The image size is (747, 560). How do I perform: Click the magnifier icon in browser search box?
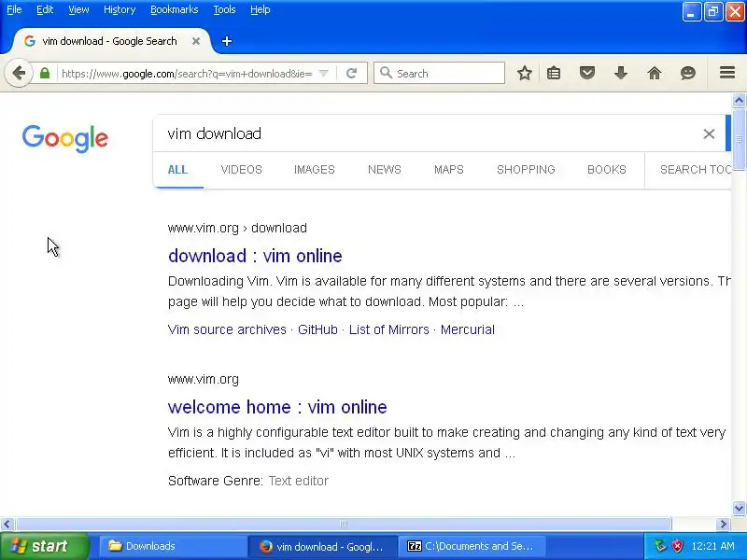pyautogui.click(x=386, y=73)
